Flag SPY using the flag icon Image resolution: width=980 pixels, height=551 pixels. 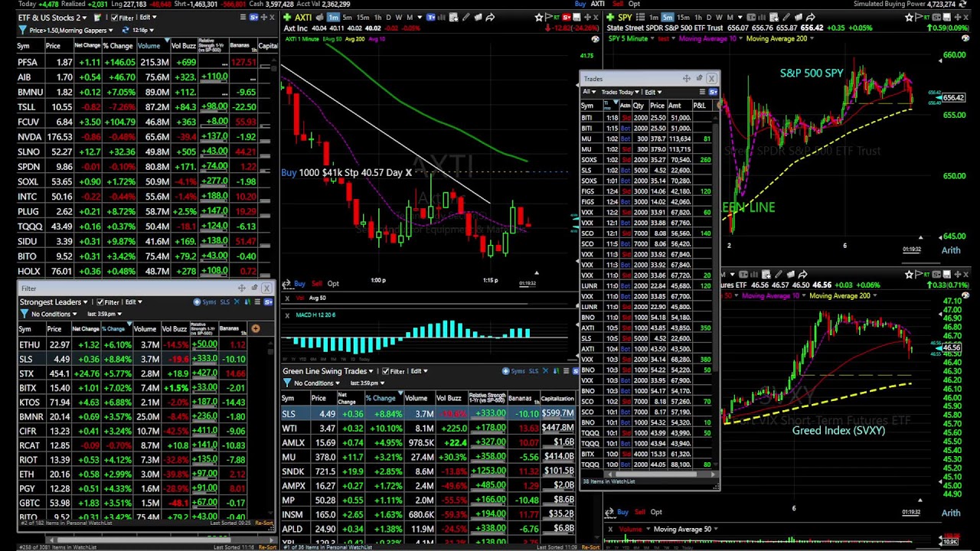918,18
